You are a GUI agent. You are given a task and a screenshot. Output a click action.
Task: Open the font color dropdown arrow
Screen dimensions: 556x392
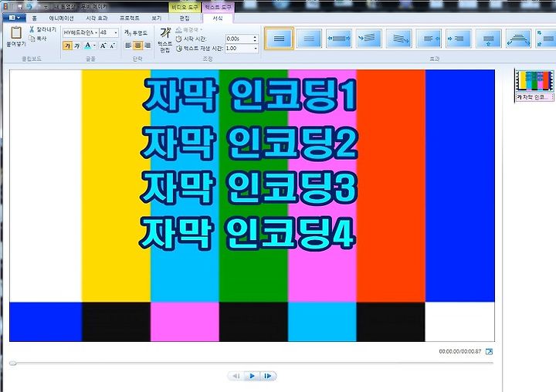[x=94, y=46]
